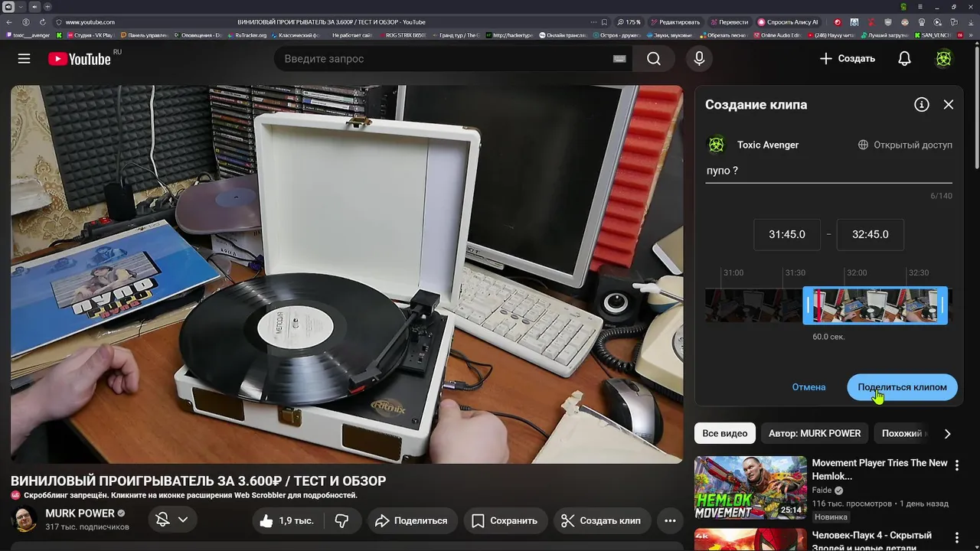This screenshot has height=551, width=980.
Task: Click the selected clip region on the timeline
Action: click(875, 306)
